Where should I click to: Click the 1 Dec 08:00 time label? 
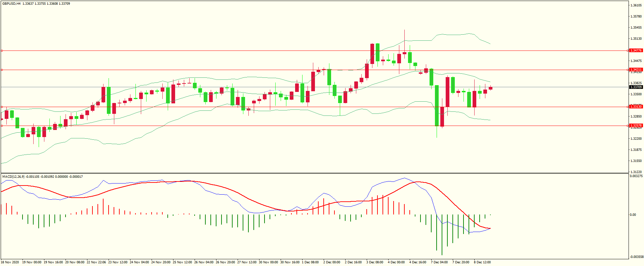click(x=310, y=262)
